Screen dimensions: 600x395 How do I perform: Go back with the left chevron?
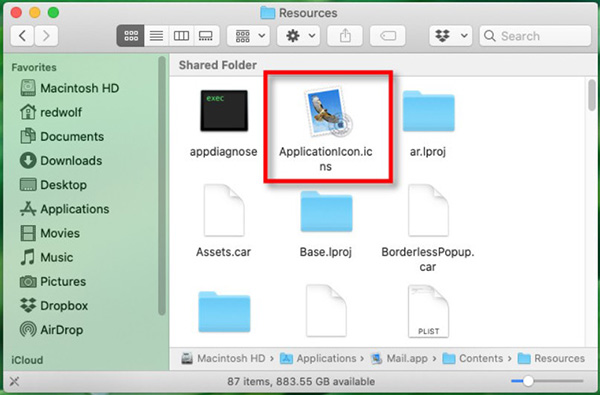[22, 36]
